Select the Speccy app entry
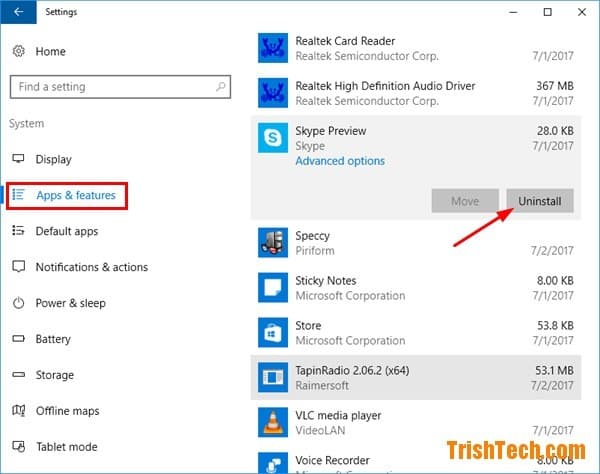Viewport: 600px width, 474px height. pos(416,243)
